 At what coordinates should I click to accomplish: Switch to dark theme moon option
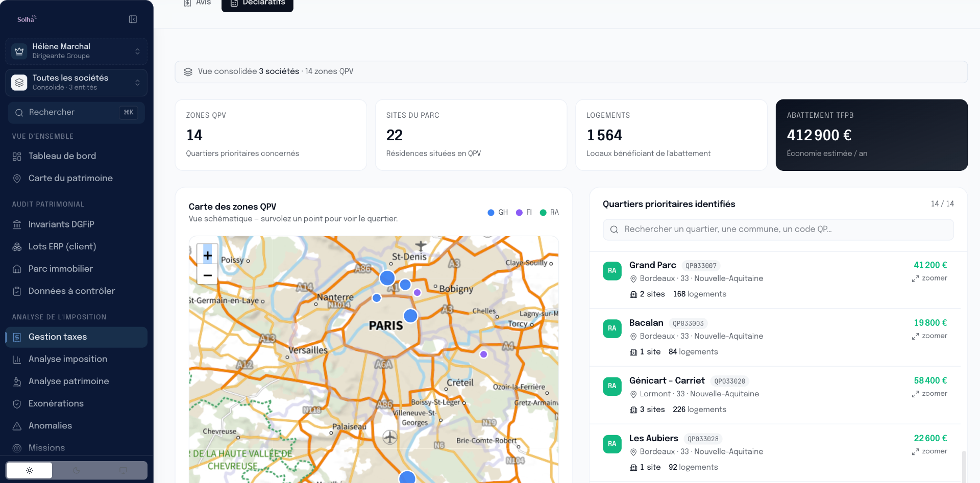76,470
